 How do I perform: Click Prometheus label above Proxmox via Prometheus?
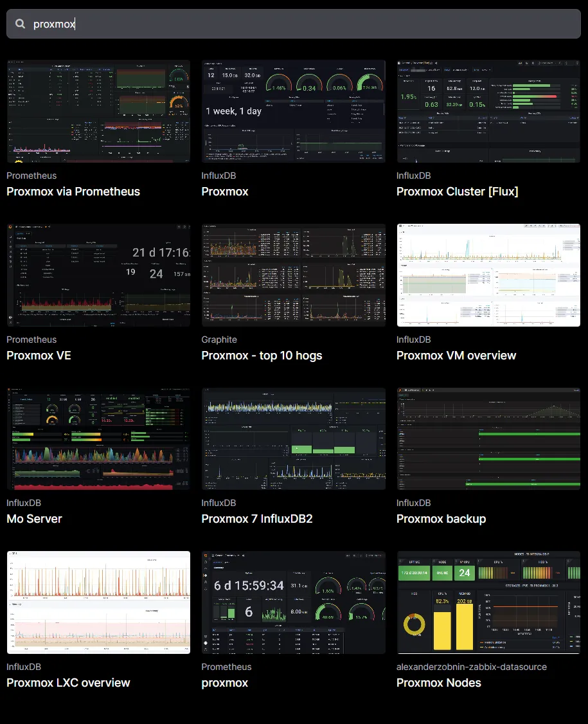31,176
